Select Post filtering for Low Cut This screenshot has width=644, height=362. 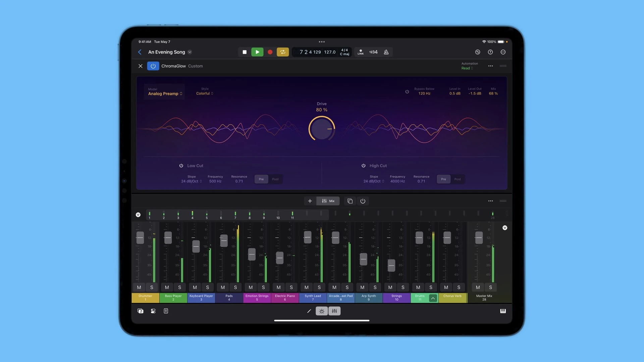[275, 179]
